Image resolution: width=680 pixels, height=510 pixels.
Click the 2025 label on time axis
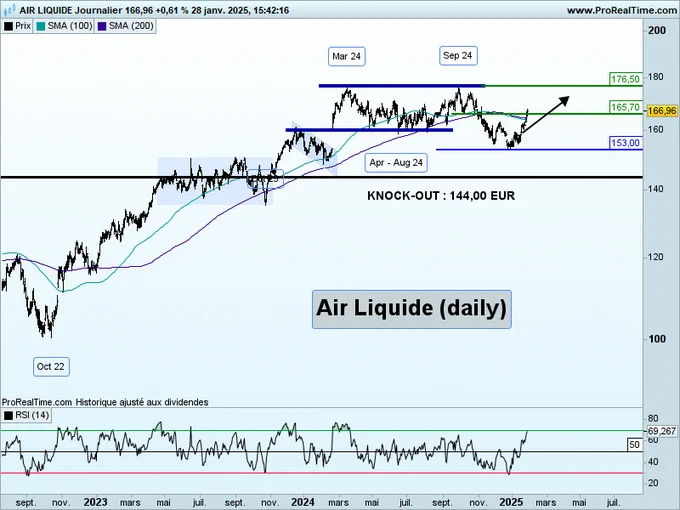click(x=511, y=502)
